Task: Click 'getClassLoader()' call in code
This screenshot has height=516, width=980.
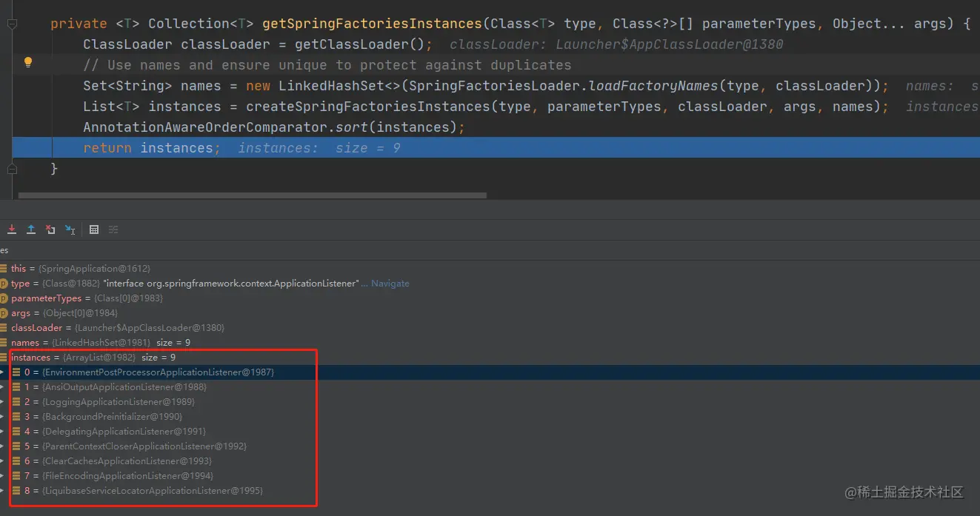Action: click(x=359, y=44)
